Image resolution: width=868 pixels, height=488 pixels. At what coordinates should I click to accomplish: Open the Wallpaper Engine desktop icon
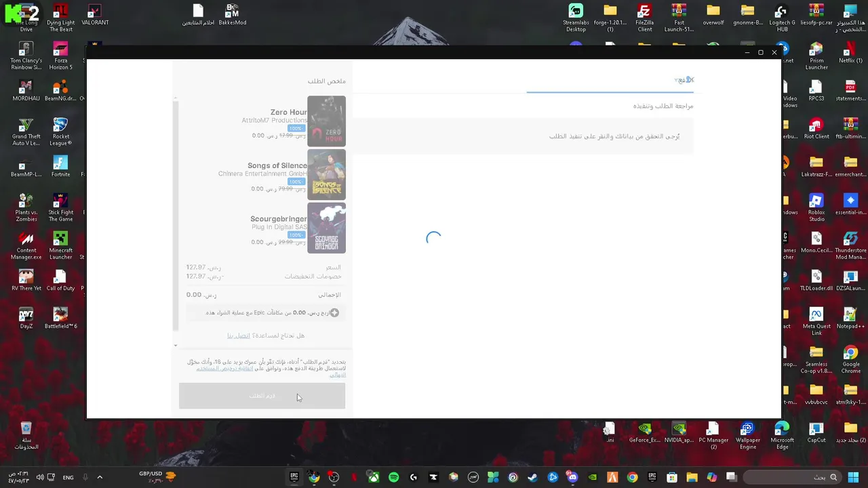pos(747,435)
